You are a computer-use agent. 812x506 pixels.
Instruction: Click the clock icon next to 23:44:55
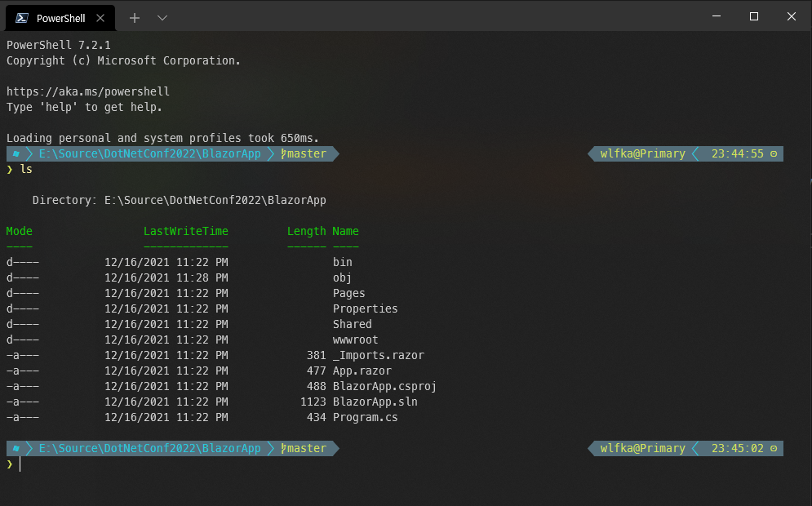coord(774,153)
